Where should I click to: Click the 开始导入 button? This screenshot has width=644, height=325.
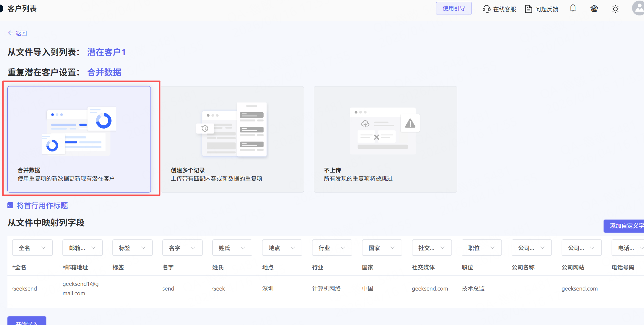click(27, 321)
